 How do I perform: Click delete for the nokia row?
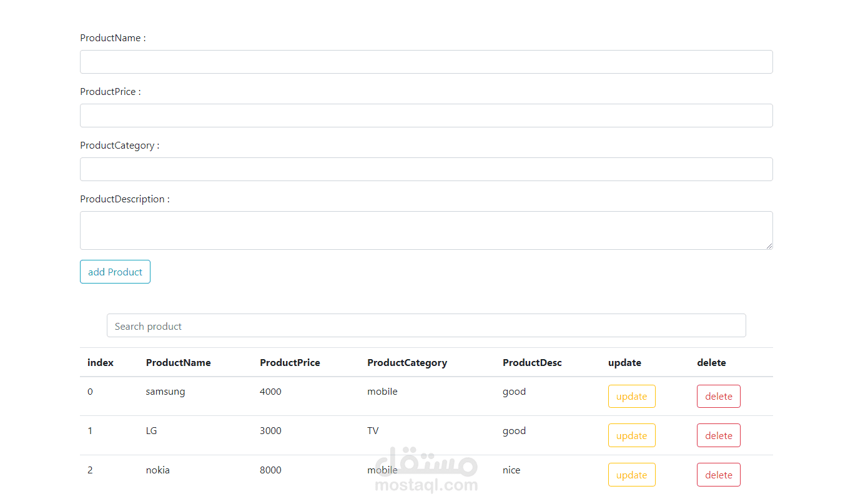click(x=718, y=475)
